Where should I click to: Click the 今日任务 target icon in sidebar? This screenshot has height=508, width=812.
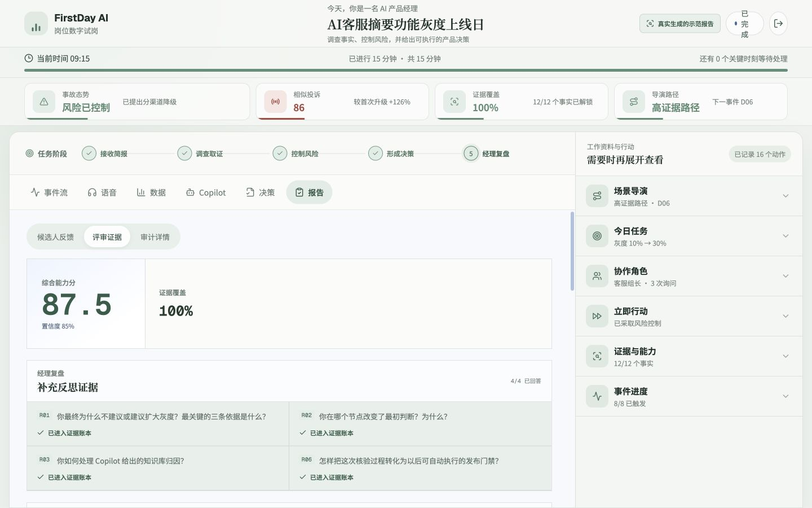point(597,236)
